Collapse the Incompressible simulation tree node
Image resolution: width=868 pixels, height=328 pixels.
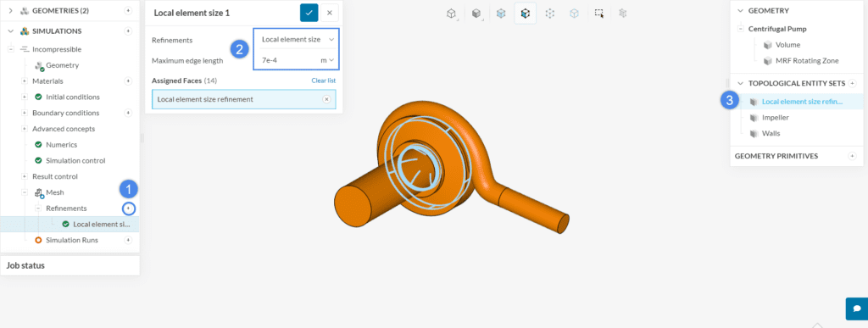click(10, 49)
